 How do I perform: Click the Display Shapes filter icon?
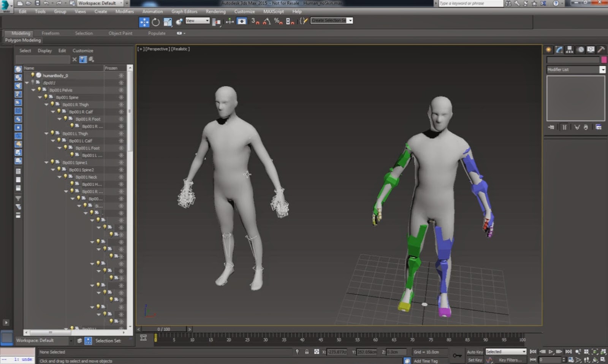(x=18, y=78)
